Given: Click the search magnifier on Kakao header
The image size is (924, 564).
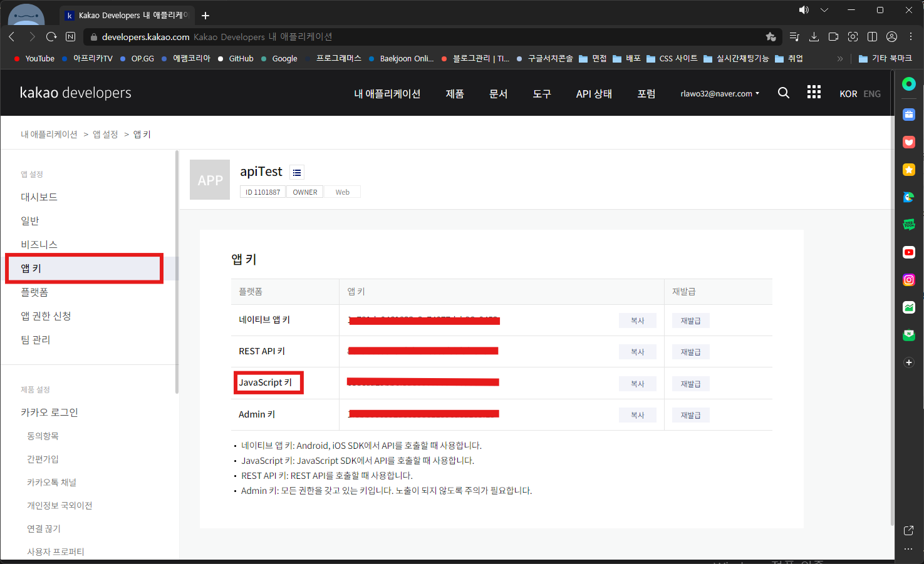Looking at the screenshot, I should click(783, 93).
